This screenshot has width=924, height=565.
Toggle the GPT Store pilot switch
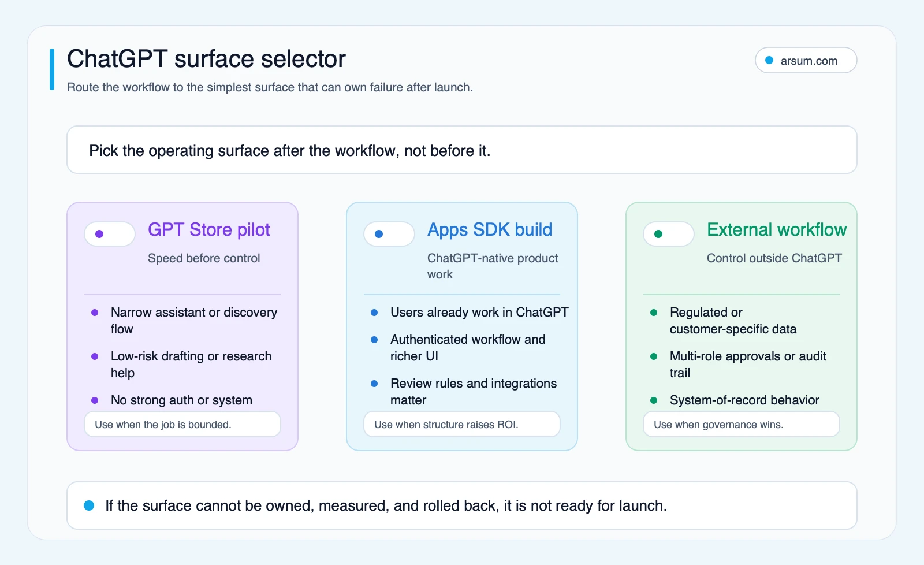point(110,234)
